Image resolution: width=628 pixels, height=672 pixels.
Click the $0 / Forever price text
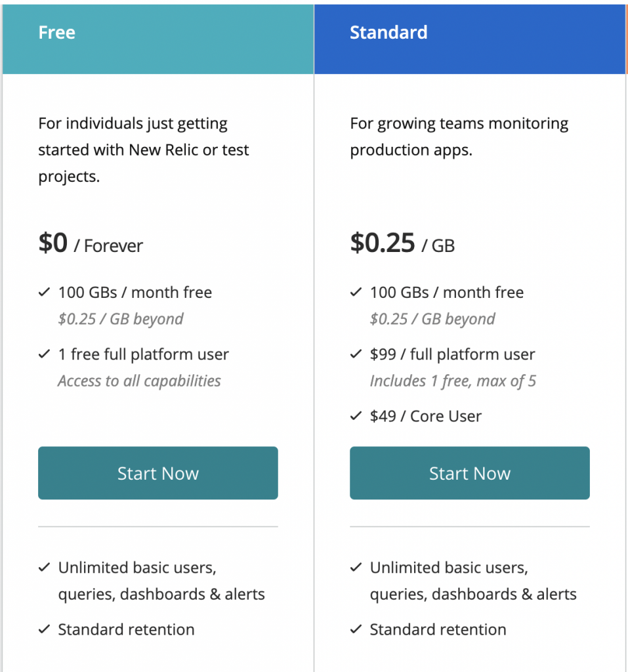click(91, 243)
